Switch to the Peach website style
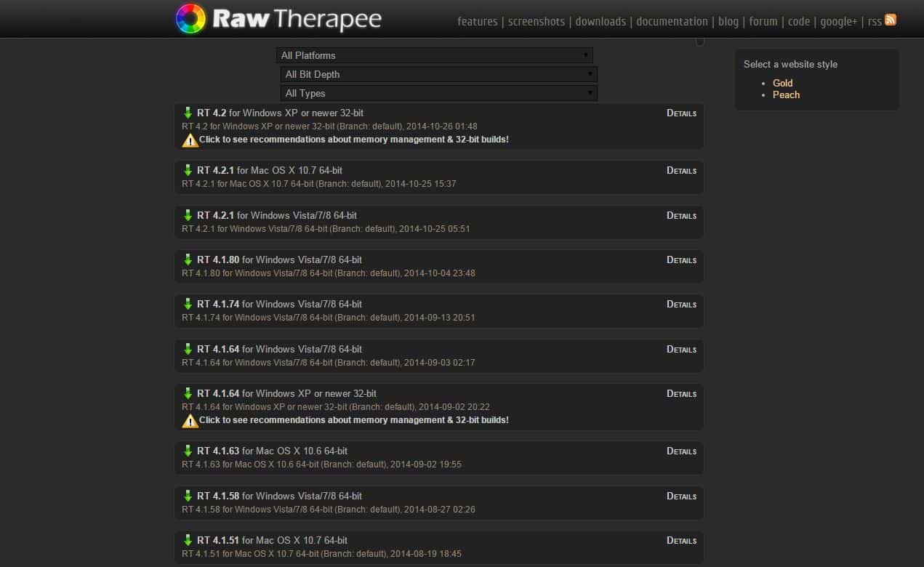Screen dimensions: 924x567 (786, 94)
